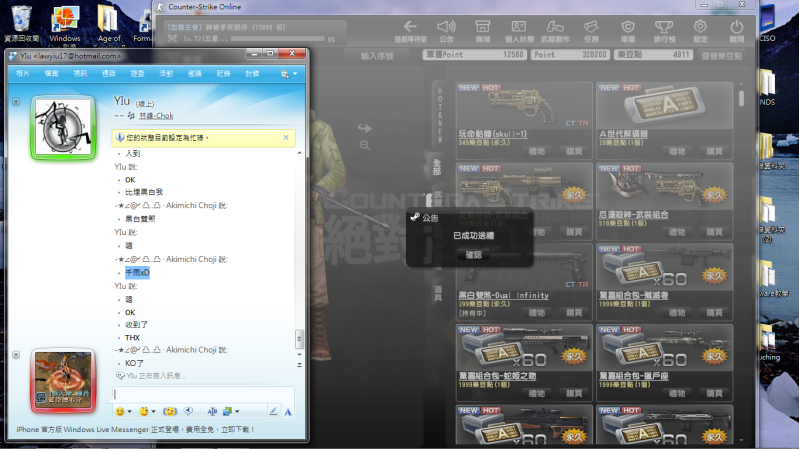Open the Messenger menu options dropdown icon

click(x=288, y=74)
